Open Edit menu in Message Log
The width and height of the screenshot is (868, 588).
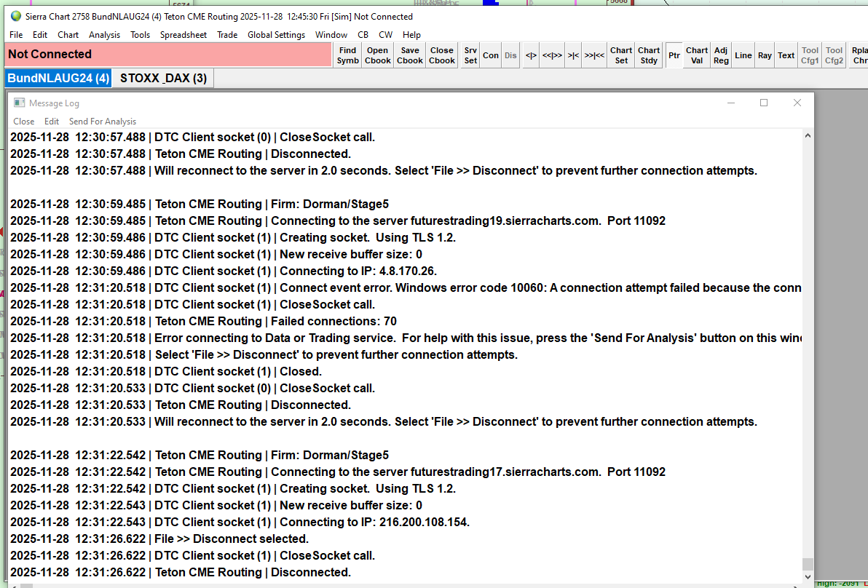pyautogui.click(x=52, y=121)
